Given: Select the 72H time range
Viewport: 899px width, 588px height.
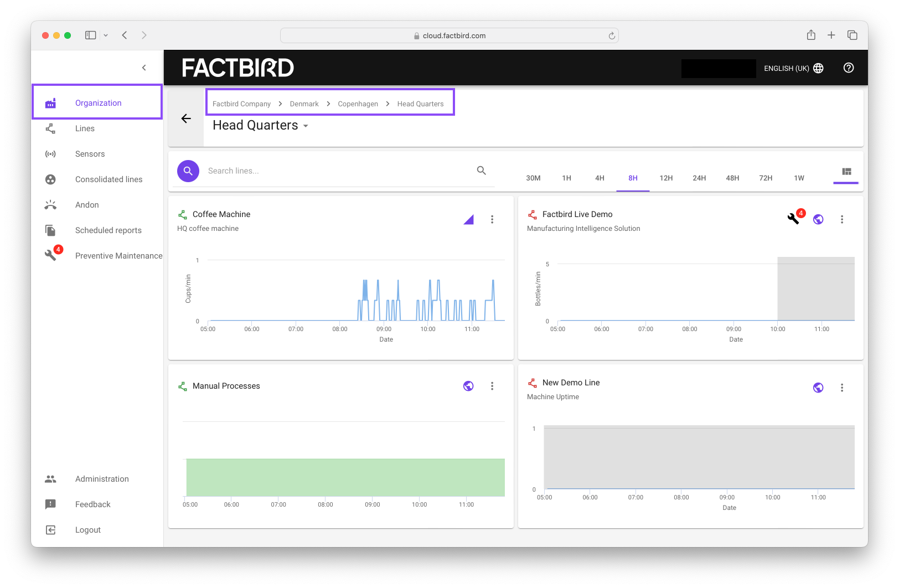Looking at the screenshot, I should coord(766,178).
